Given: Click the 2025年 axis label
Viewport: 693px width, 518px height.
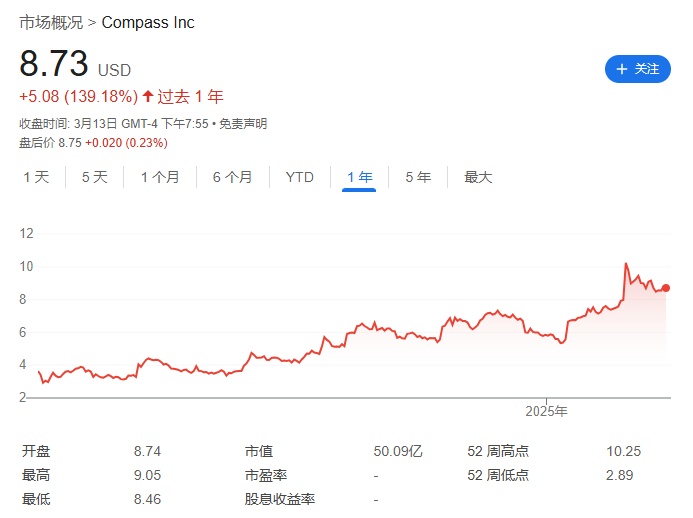Looking at the screenshot, I should pyautogui.click(x=546, y=411).
